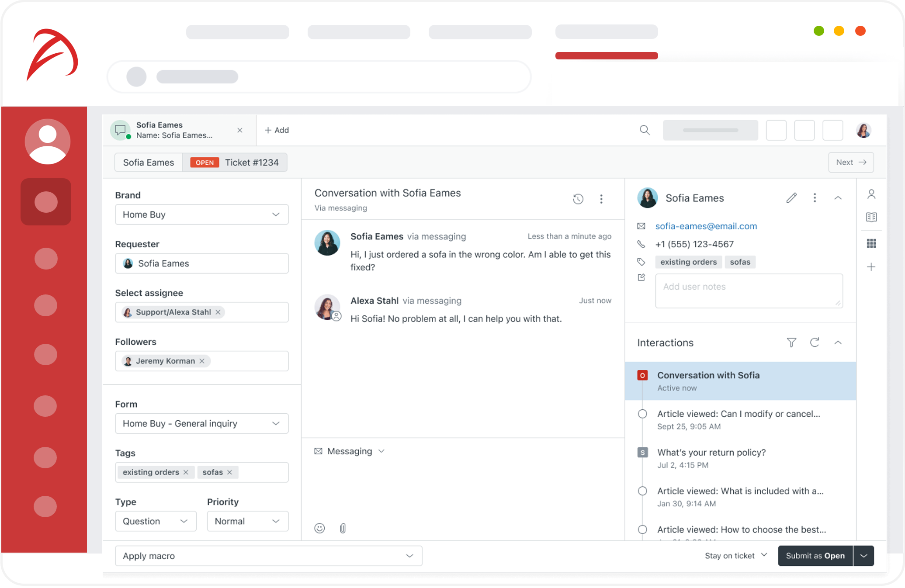Click the Add user notes field

(x=749, y=291)
